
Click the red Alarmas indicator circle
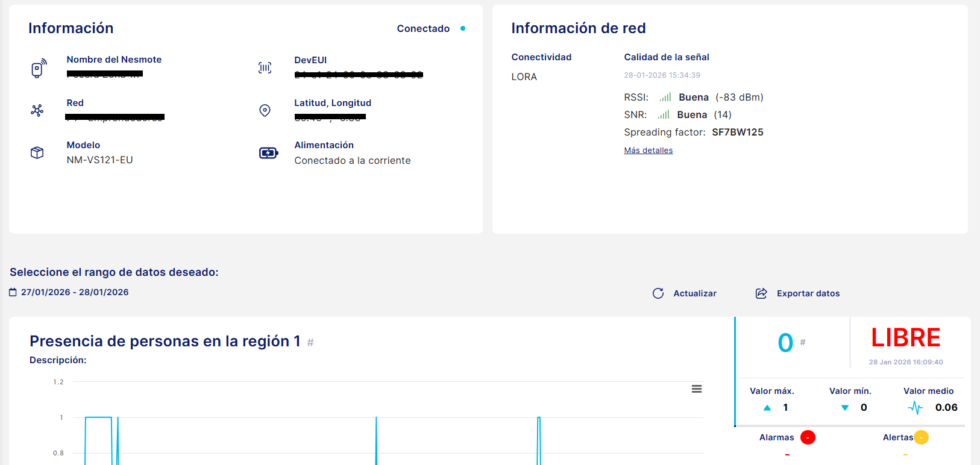click(x=808, y=437)
